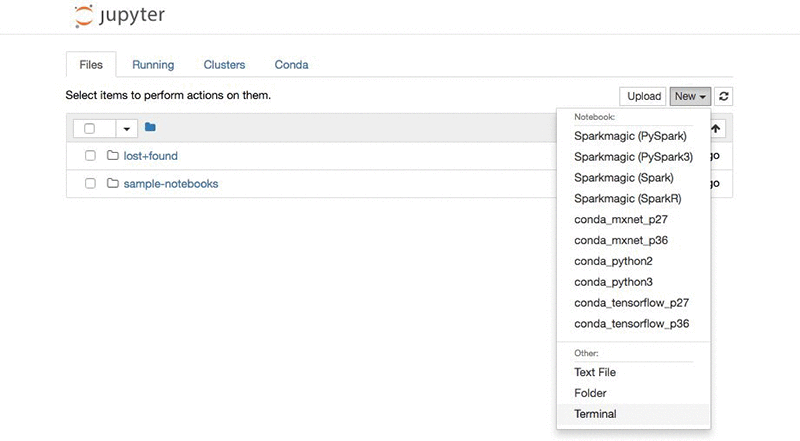Viewport: 800px width, 441px height.
Task: Toggle the select-all checkbox
Action: (90, 129)
